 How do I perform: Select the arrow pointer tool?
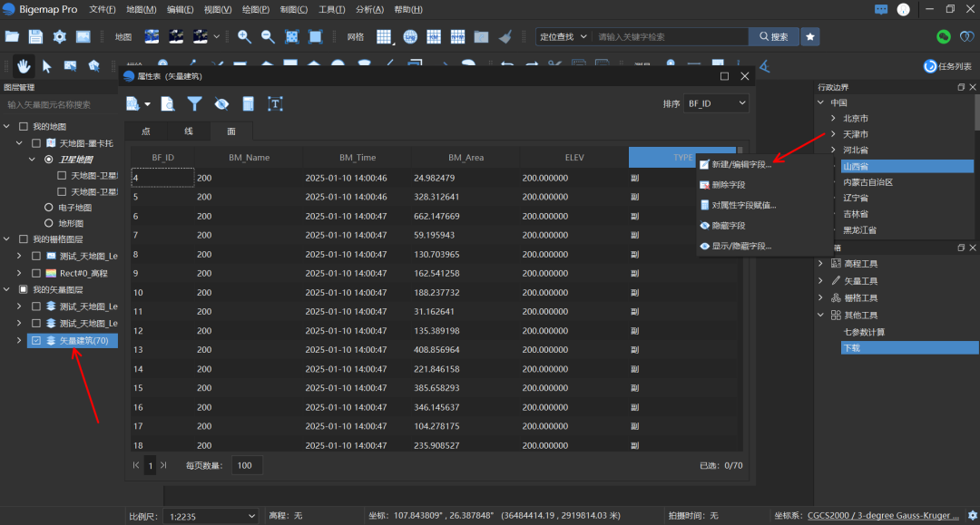click(47, 65)
